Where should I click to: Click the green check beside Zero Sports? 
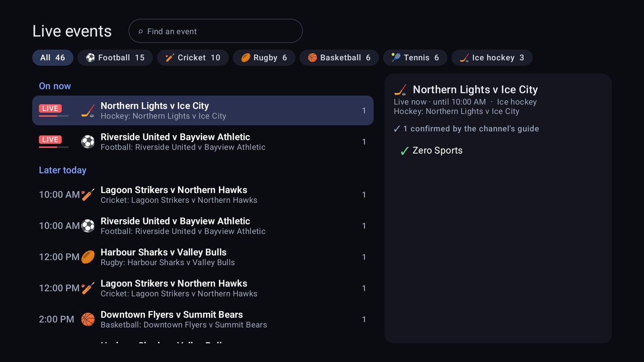(405, 151)
